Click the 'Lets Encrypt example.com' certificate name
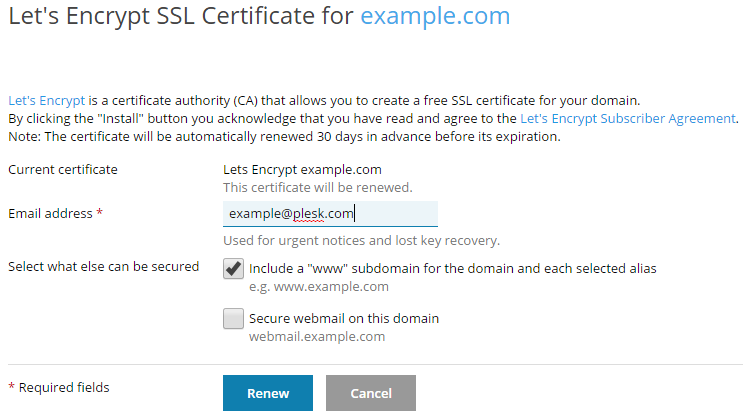This screenshot has width=743, height=413. [302, 169]
